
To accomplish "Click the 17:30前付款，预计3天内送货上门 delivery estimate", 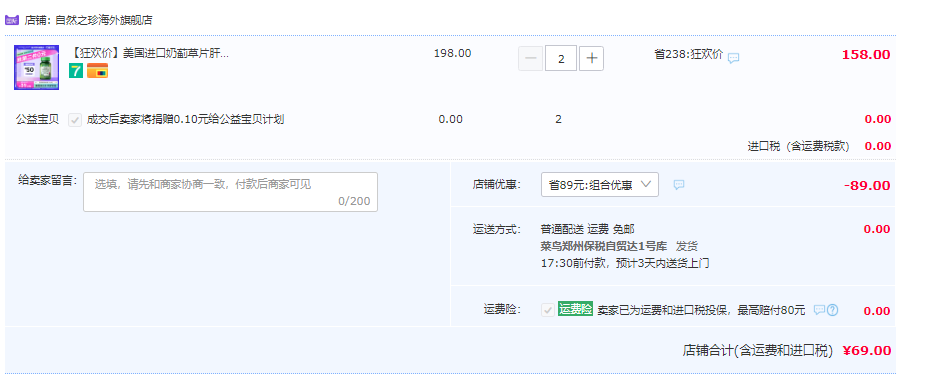I will [x=625, y=263].
